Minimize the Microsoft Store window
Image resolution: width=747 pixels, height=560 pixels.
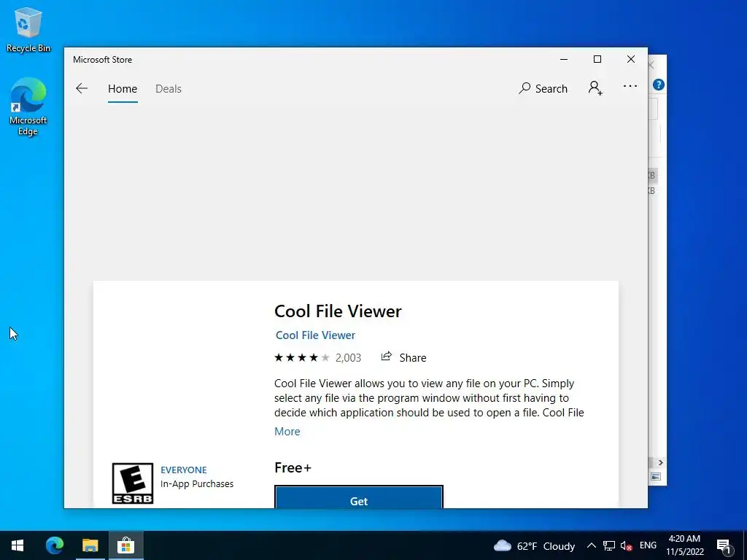(564, 60)
